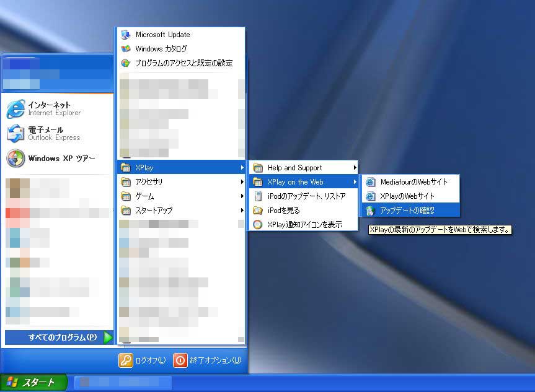Expand the スタートアップ submenu arrow
This screenshot has height=392, width=535.
(x=242, y=211)
